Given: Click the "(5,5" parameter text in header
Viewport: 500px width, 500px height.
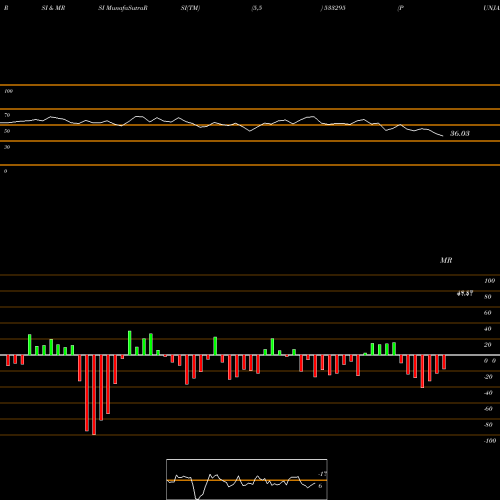Looking at the screenshot, I should (257, 8).
